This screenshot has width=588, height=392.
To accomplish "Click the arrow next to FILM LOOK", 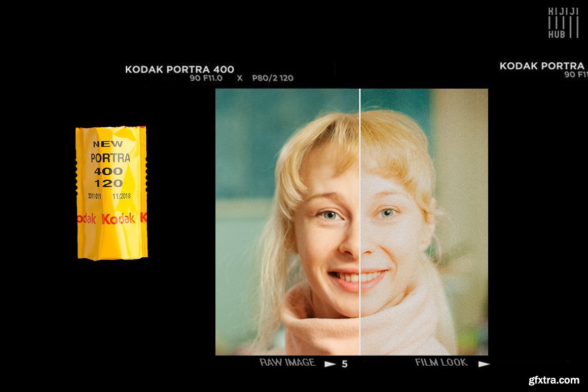I will pos(484,364).
